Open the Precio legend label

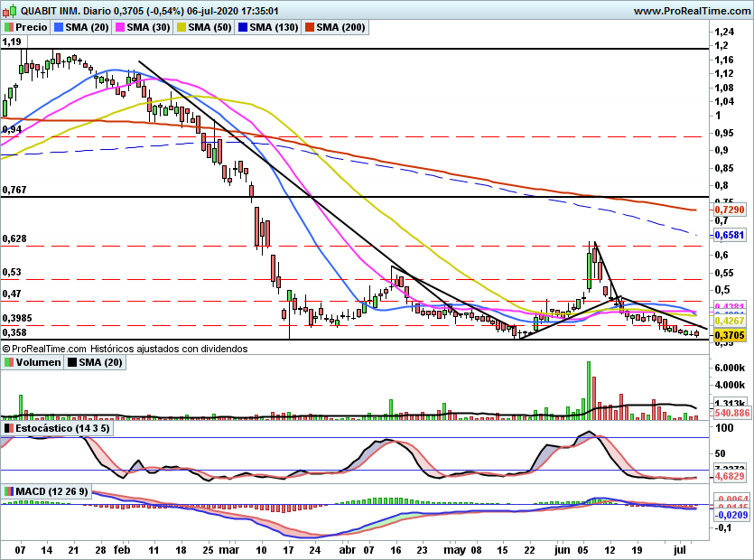[32, 27]
